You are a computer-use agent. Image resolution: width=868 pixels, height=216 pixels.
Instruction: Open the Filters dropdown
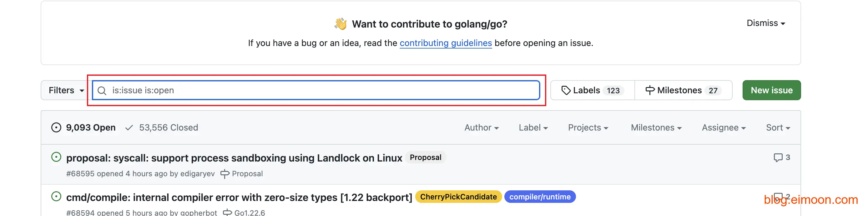tap(66, 90)
